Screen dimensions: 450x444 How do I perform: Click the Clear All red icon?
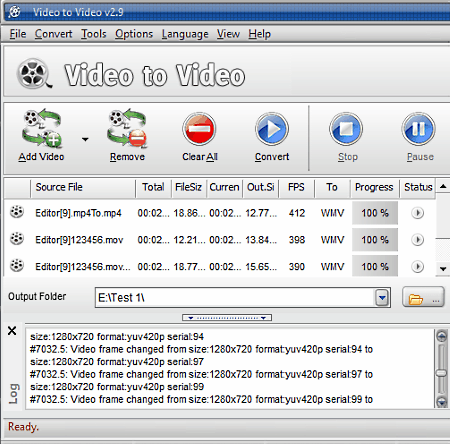pyautogui.click(x=199, y=129)
